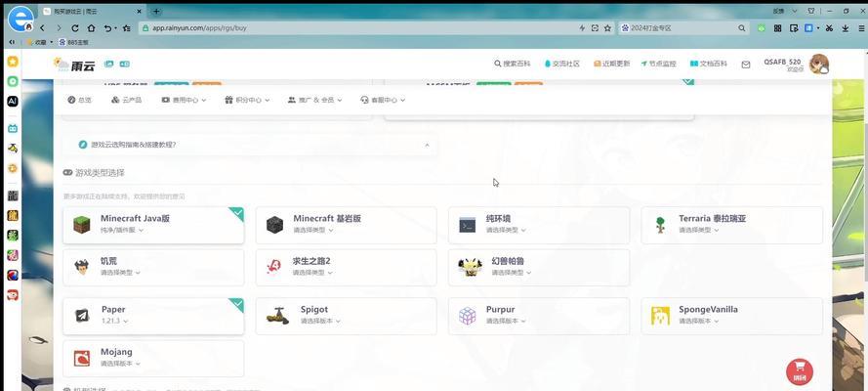Open the Purpur 请选择版本 dropdown
The height and width of the screenshot is (391, 868).
(x=506, y=322)
